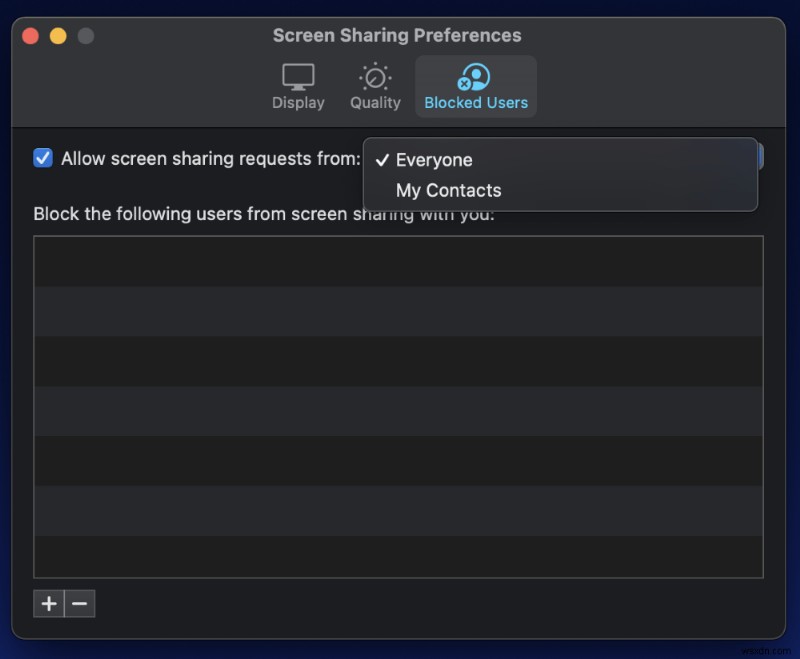The height and width of the screenshot is (659, 800).
Task: Click the monitor icon above the Display label
Action: coord(297,75)
